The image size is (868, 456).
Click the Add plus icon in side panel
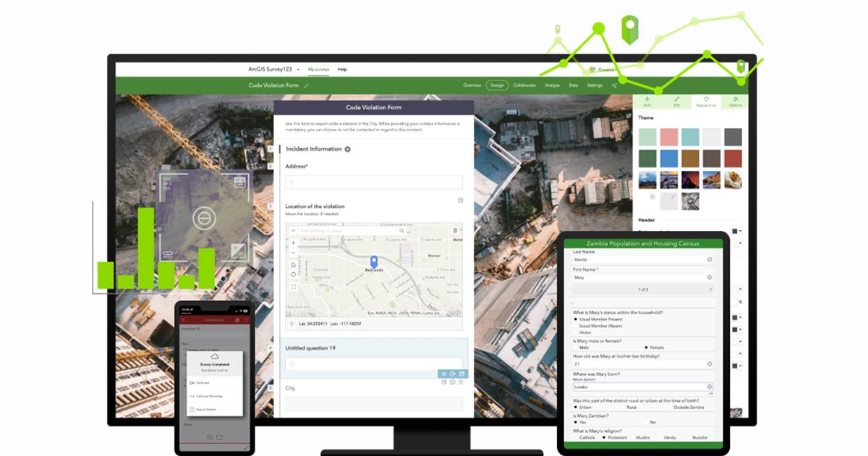click(647, 99)
